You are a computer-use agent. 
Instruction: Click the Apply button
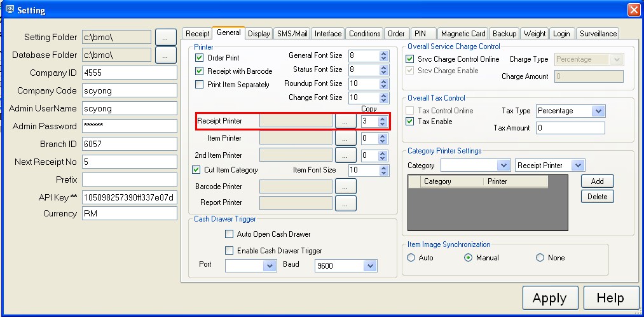point(550,298)
